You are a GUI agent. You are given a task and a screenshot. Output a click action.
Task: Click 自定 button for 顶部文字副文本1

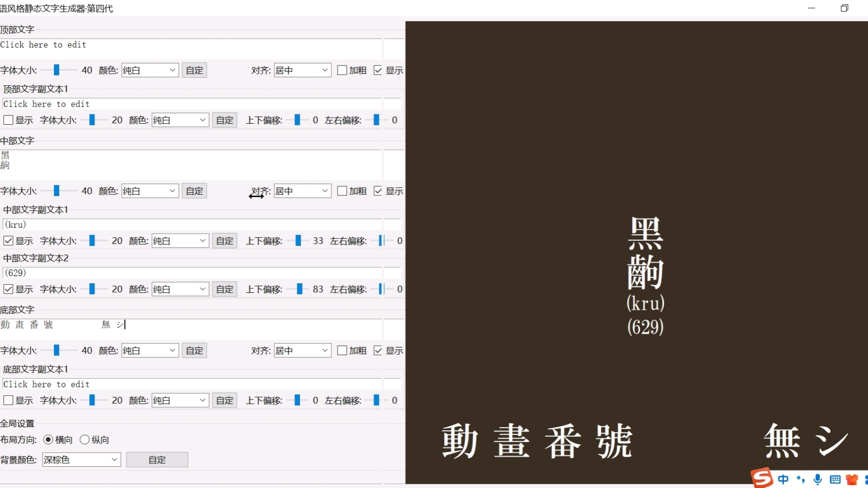[x=225, y=120]
